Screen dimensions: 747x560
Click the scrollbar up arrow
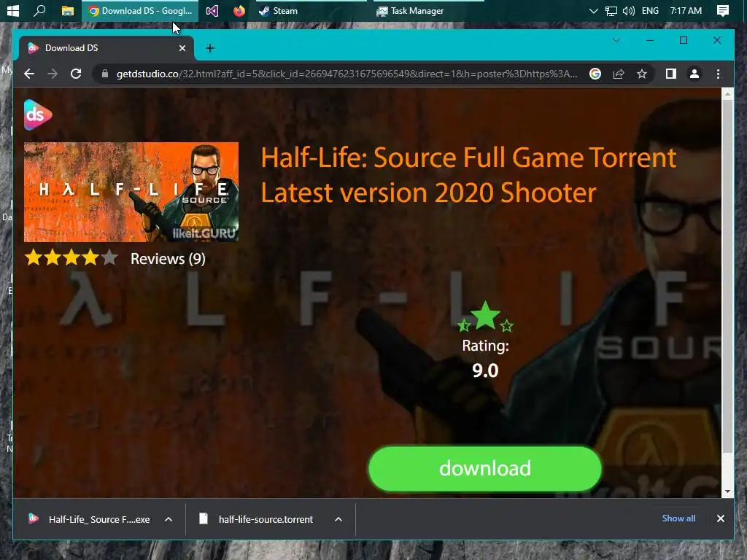pos(727,94)
